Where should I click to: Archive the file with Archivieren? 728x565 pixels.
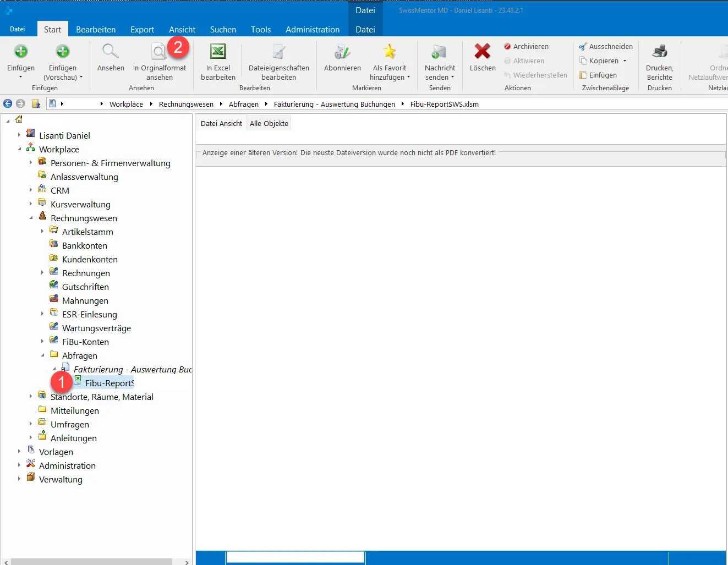[x=526, y=47]
